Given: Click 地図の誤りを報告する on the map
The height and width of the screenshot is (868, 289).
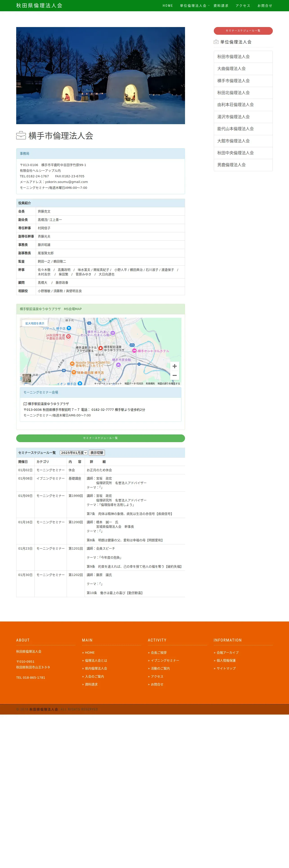Looking at the screenshot, I should tap(169, 384).
